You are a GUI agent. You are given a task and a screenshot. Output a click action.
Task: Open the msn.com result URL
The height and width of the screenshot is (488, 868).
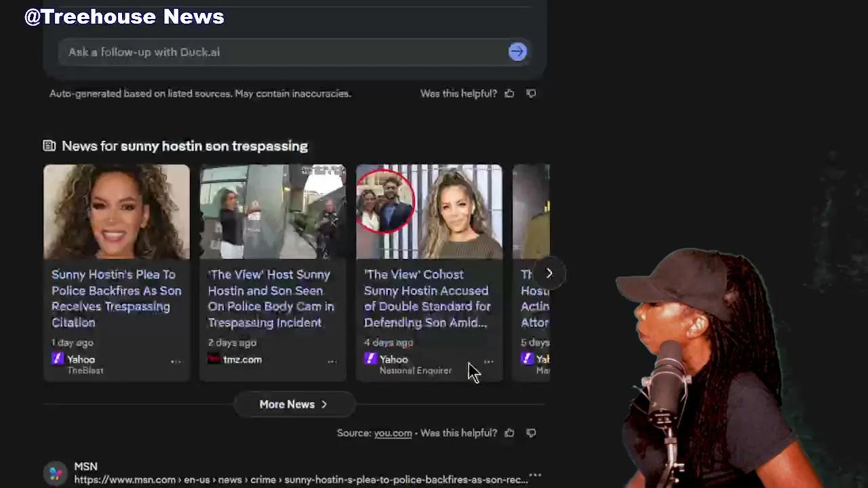point(301,480)
